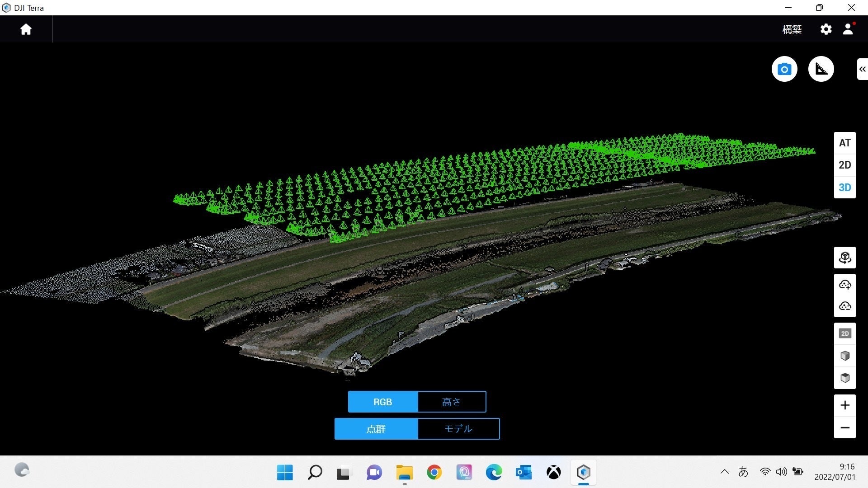The image size is (868, 488).
Task: Click the Home icon
Action: 26,29
